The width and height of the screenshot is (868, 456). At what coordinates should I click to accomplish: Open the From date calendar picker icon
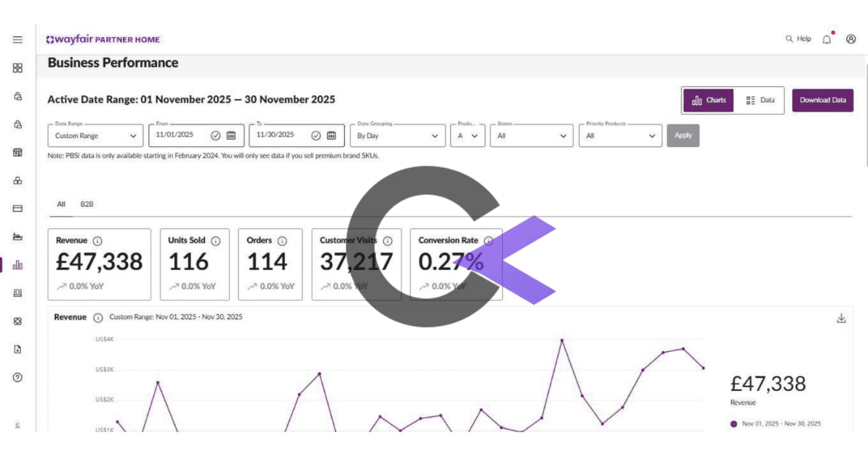coord(231,135)
